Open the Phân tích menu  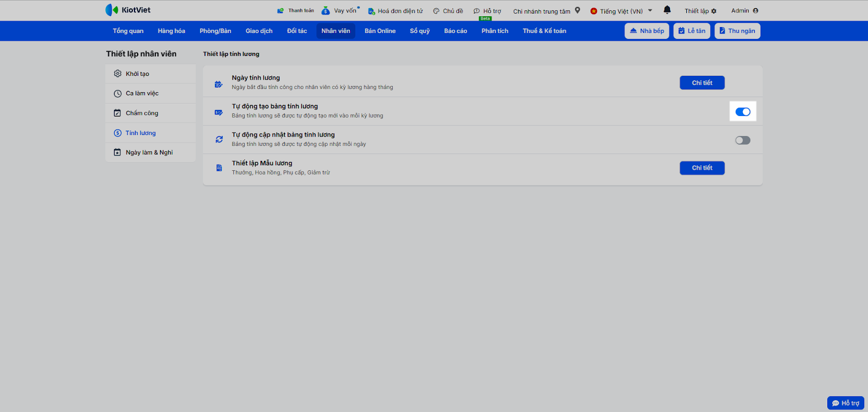tap(495, 31)
